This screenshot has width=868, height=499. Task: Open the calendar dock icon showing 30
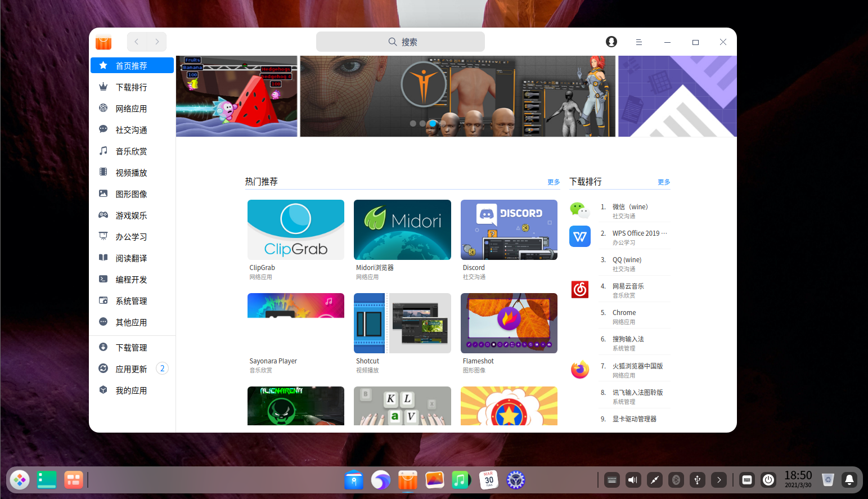click(x=489, y=480)
